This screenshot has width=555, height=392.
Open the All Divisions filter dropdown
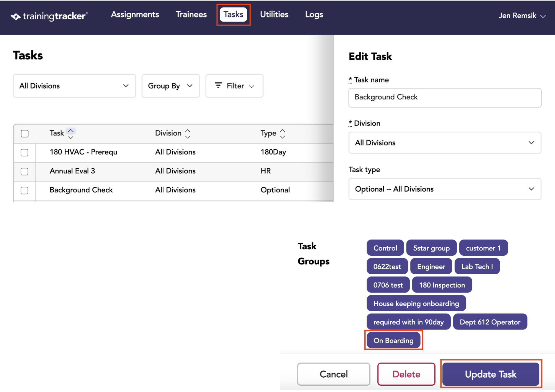[74, 86]
